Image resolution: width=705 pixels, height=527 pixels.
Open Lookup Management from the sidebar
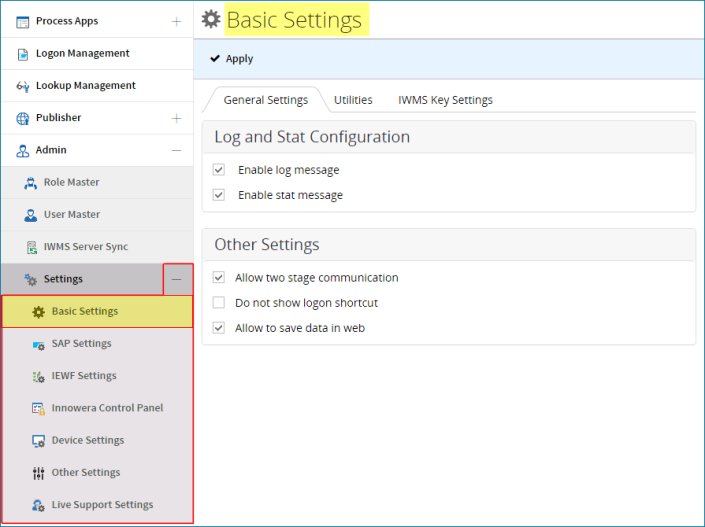pos(97,86)
